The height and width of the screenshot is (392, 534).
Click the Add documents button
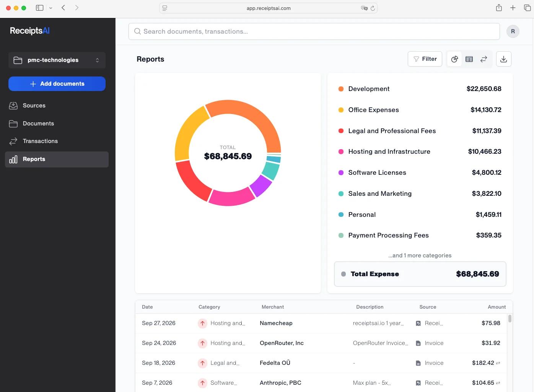(x=57, y=84)
